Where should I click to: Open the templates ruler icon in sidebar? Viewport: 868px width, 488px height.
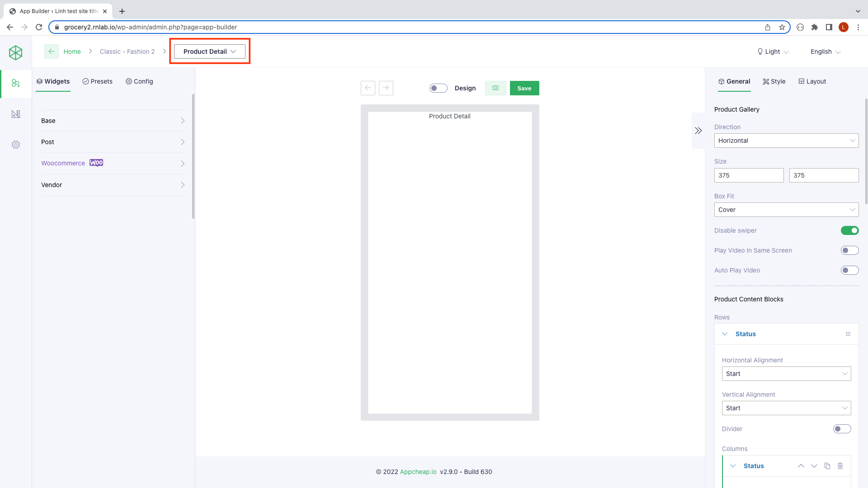click(x=16, y=114)
